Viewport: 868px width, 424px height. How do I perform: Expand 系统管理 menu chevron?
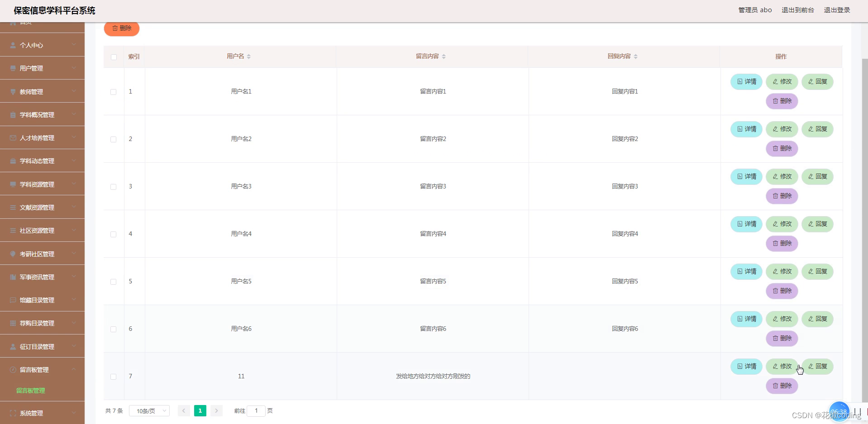point(74,413)
